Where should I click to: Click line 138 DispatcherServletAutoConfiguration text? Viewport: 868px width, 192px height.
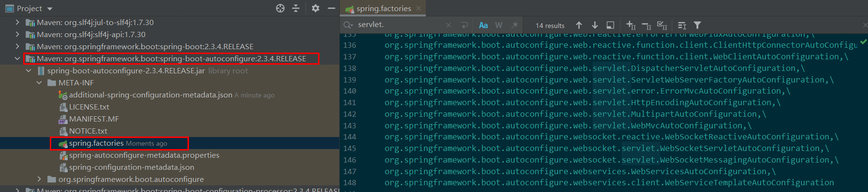pyautogui.click(x=713, y=68)
